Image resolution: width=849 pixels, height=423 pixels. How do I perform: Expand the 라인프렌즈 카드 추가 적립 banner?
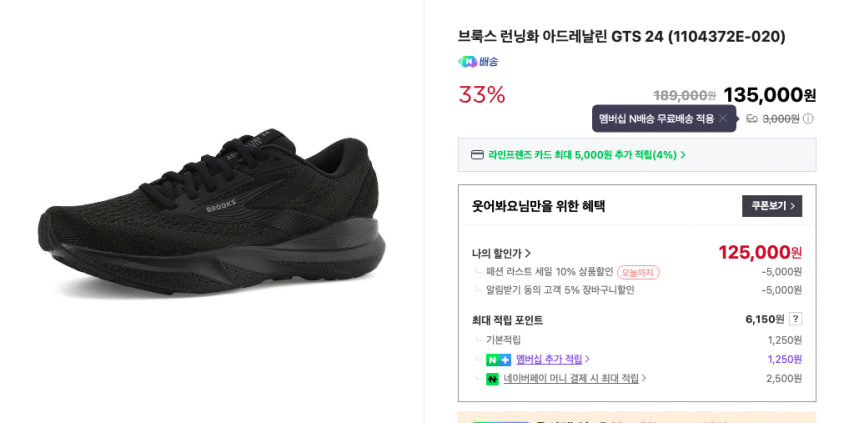586,155
